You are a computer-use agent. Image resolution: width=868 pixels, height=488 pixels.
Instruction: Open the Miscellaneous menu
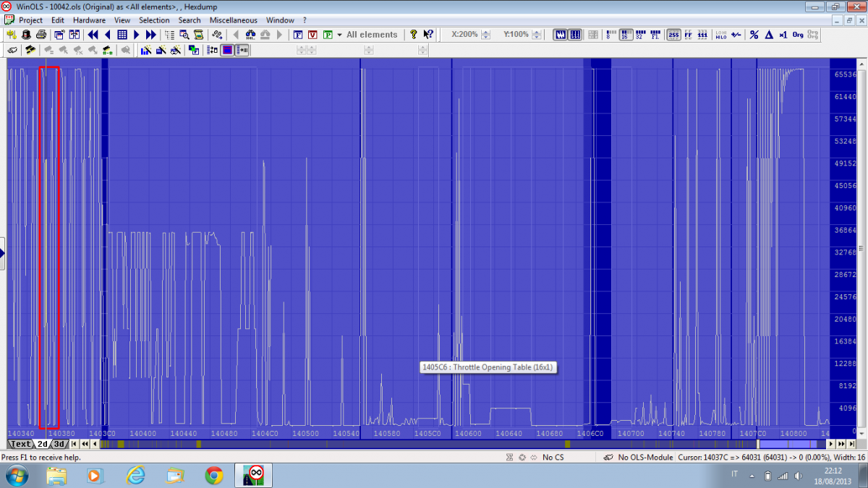233,20
